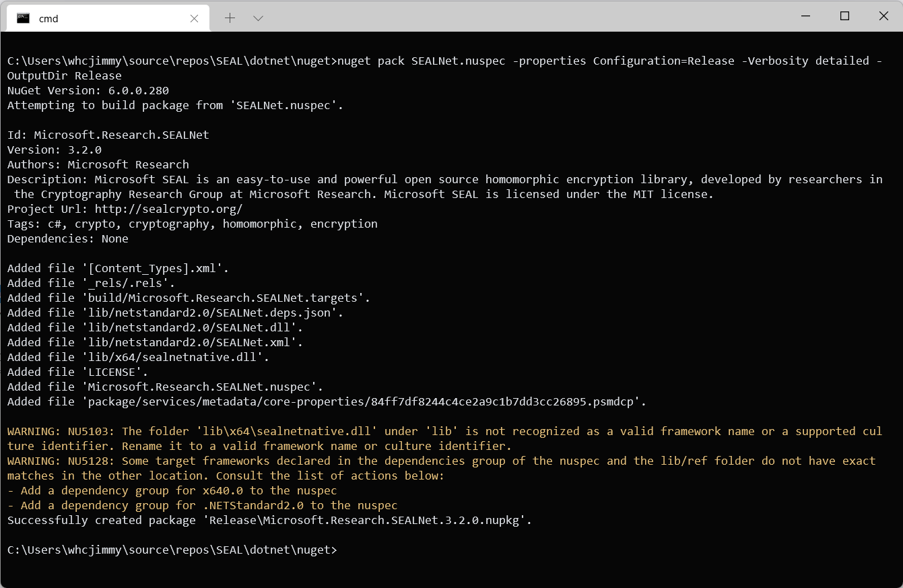Close the cmd tab
903x588 pixels.
pyautogui.click(x=194, y=18)
